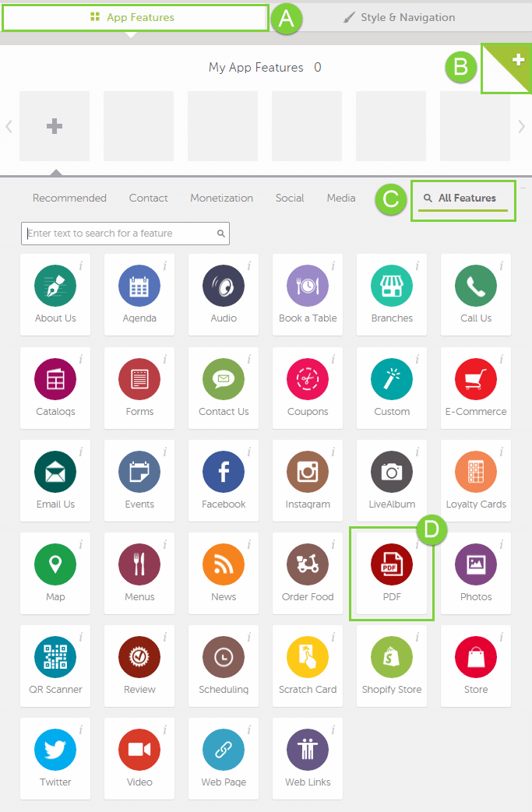Screen dimensions: 532x812
Task: Add the PDF feature
Action: coord(392,573)
